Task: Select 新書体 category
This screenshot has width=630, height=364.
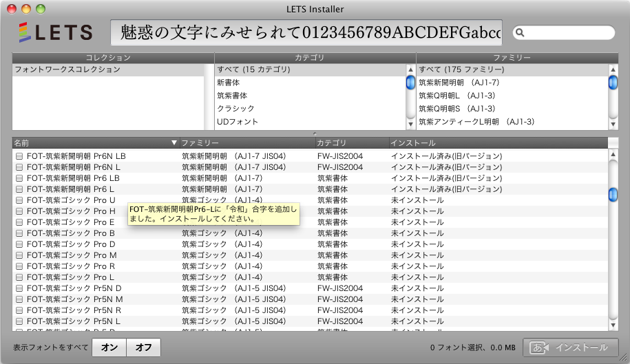Action: coord(311,83)
